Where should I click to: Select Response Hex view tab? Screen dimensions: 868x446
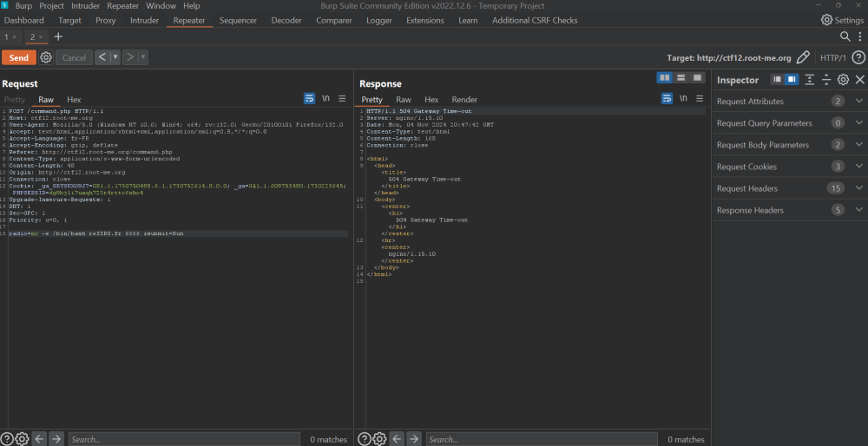click(x=431, y=100)
